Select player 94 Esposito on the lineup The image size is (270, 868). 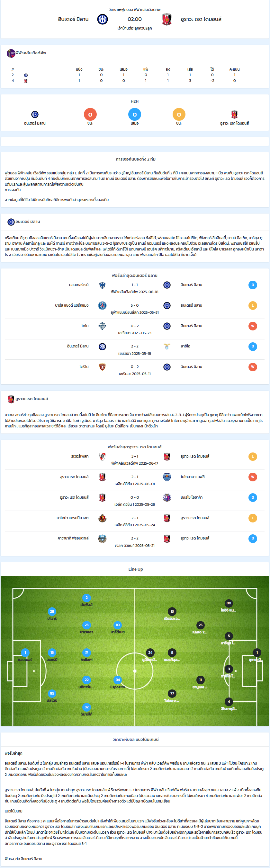(x=118, y=679)
